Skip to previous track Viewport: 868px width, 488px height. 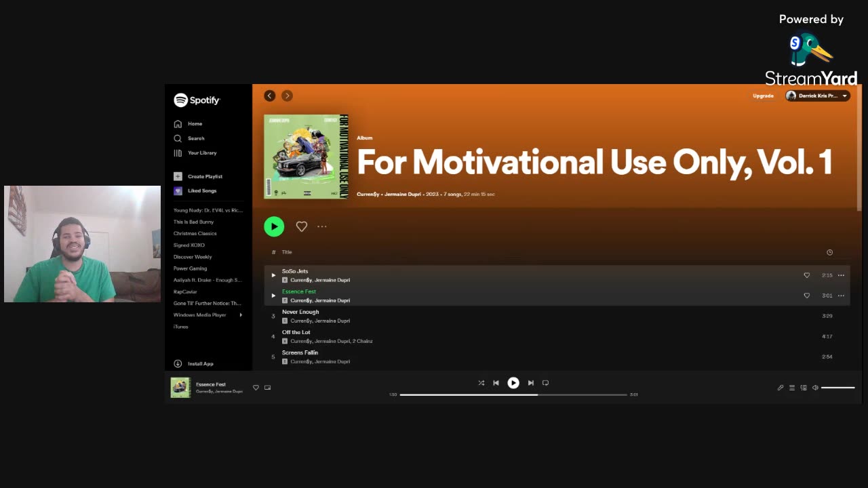[496, 383]
